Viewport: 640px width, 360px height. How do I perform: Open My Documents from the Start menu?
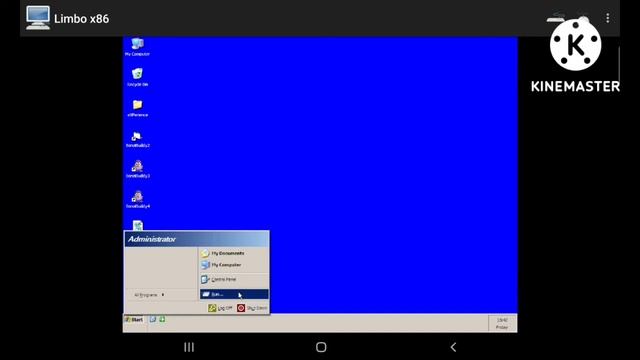click(234, 253)
